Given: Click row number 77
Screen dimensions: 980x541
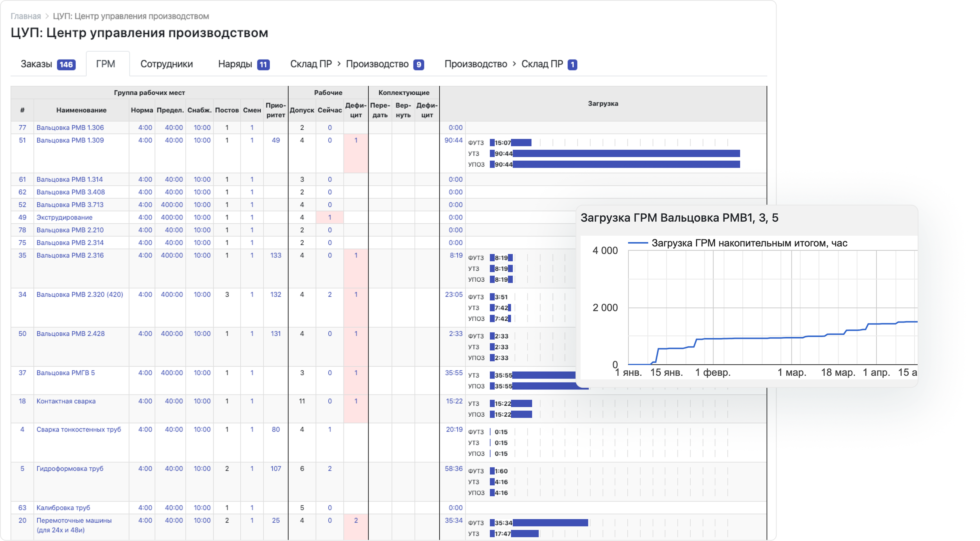Looking at the screenshot, I should tap(22, 127).
